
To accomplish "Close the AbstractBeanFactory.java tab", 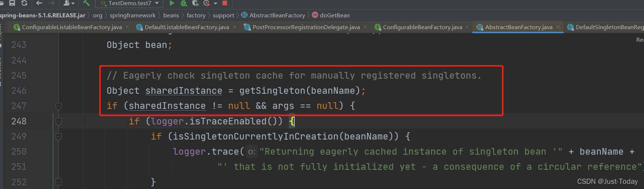I will [x=558, y=27].
